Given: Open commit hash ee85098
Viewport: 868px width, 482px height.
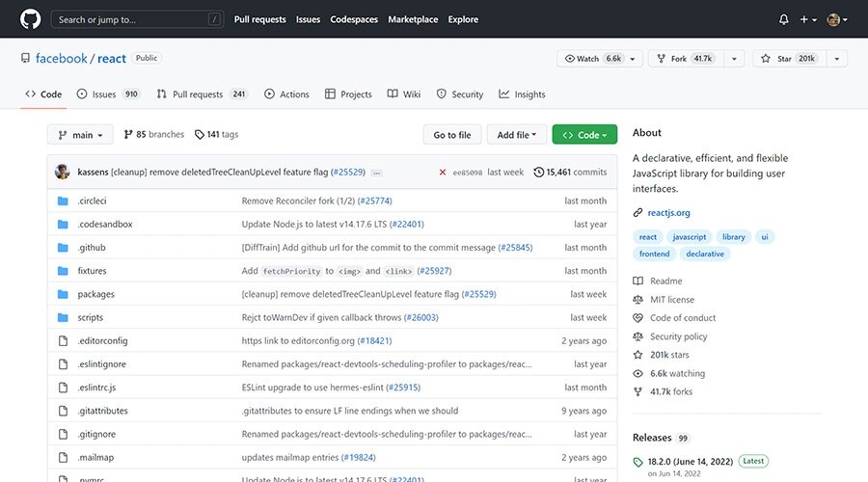Looking at the screenshot, I should tap(467, 173).
